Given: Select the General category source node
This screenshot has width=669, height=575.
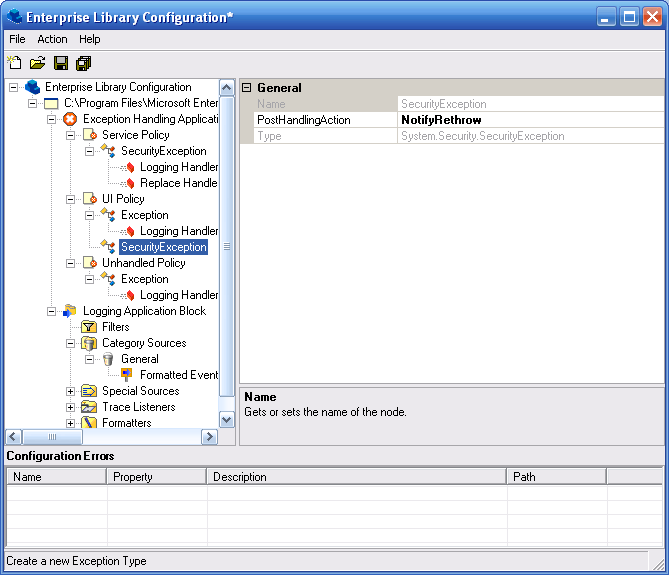Looking at the screenshot, I should (x=140, y=359).
